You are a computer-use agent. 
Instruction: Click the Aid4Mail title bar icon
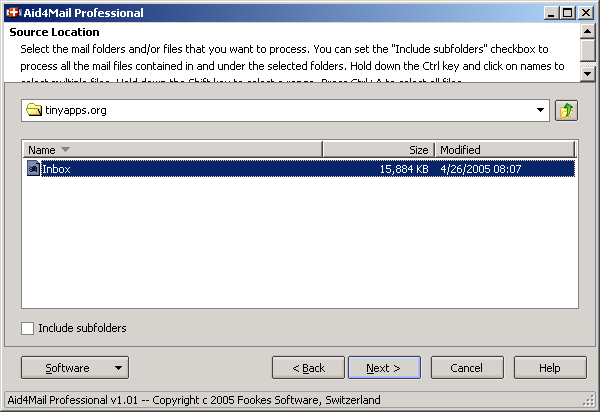pos(14,13)
